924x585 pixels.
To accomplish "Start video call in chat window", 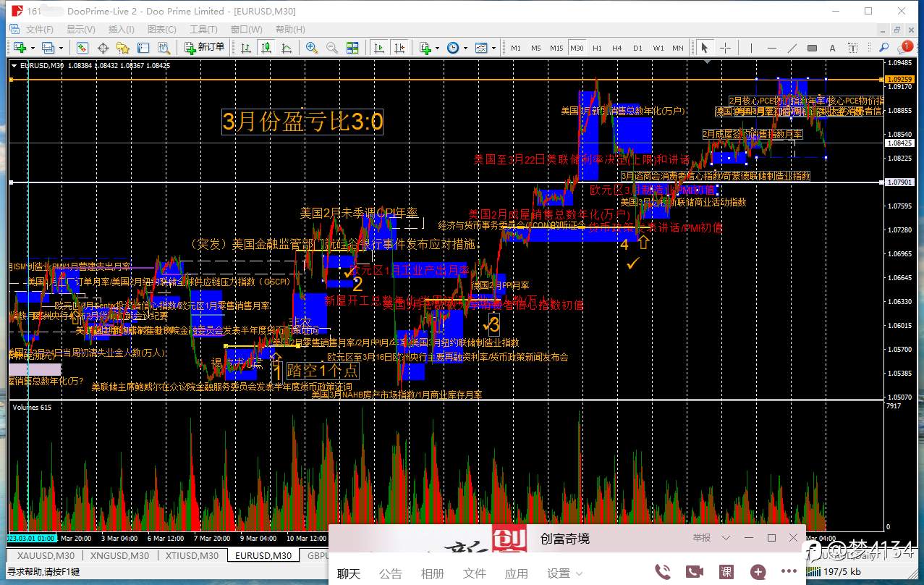I will [x=694, y=572].
